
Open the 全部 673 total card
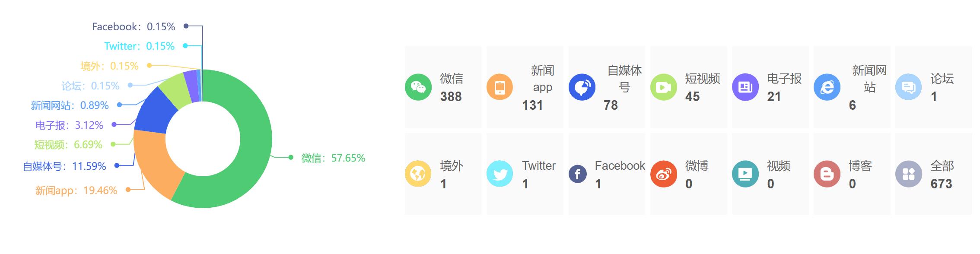click(933, 174)
